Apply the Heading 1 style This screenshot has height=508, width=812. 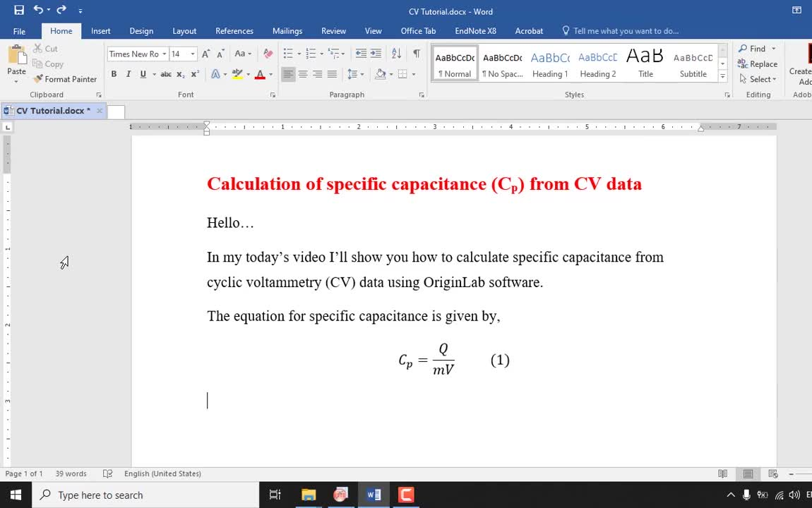pyautogui.click(x=550, y=64)
